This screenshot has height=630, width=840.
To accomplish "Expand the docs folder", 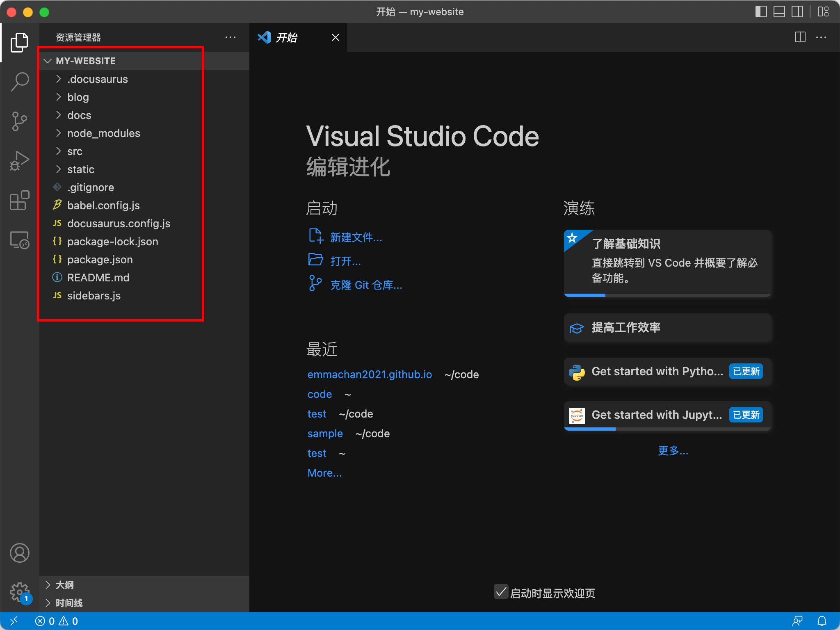I will coord(144,115).
